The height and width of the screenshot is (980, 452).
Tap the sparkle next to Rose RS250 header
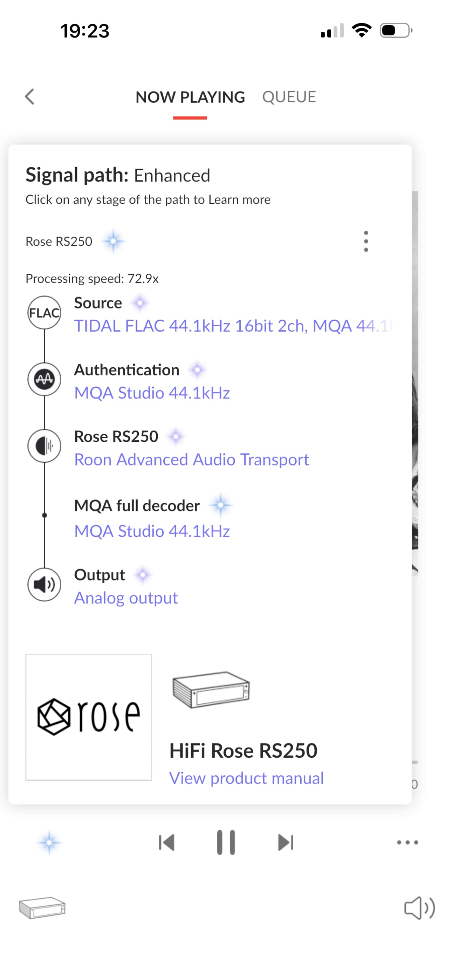tap(114, 241)
